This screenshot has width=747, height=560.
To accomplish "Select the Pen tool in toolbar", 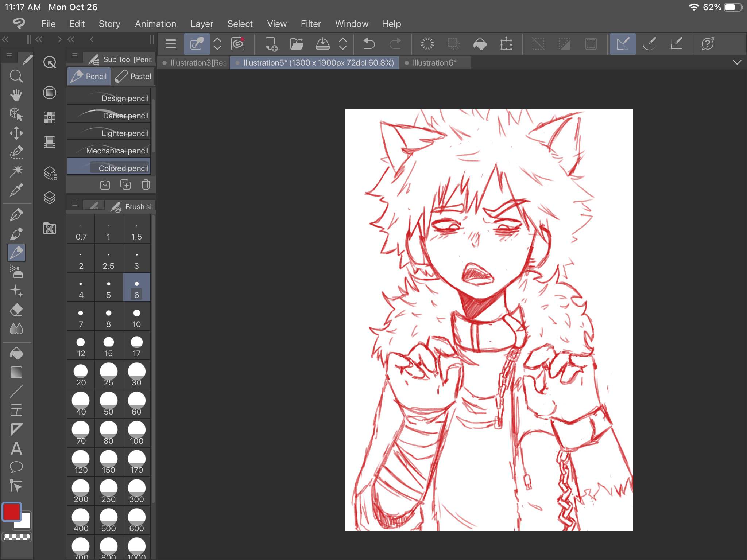I will click(x=16, y=215).
